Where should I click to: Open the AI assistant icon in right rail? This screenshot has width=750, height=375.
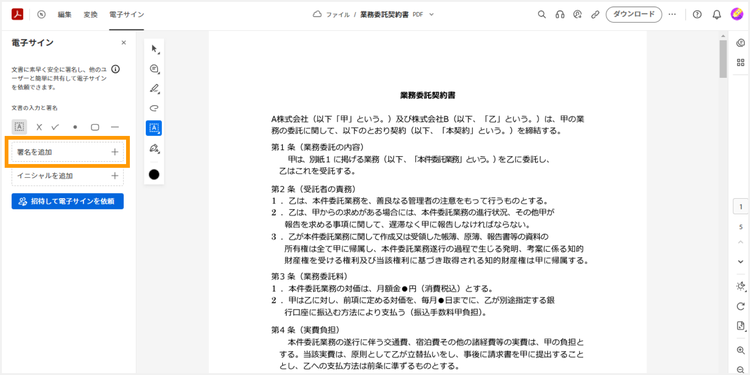pos(740,43)
